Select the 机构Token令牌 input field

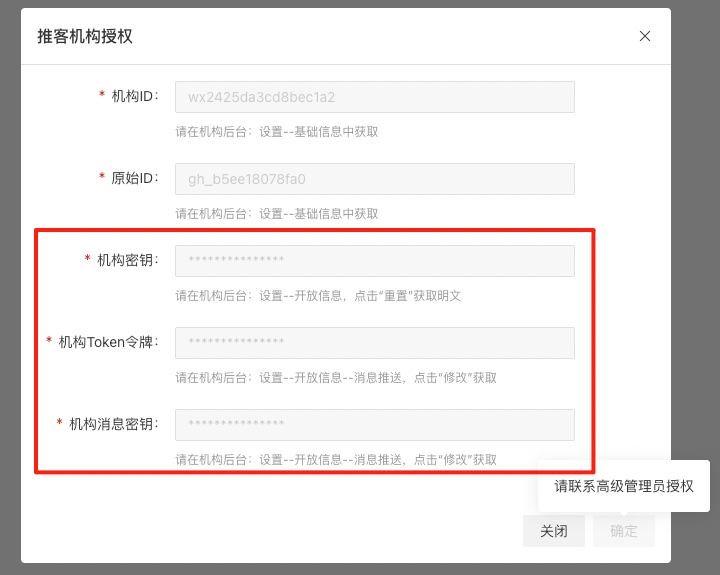tap(374, 343)
